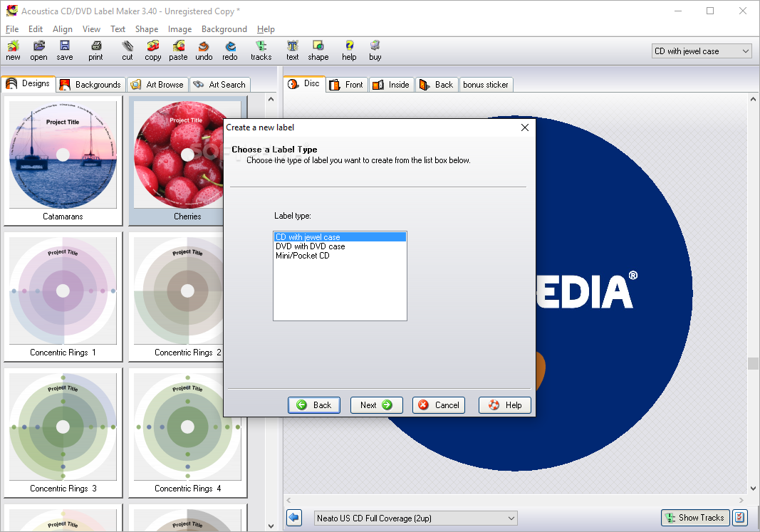Select the Front tab
The width and height of the screenshot is (760, 532).
click(347, 84)
